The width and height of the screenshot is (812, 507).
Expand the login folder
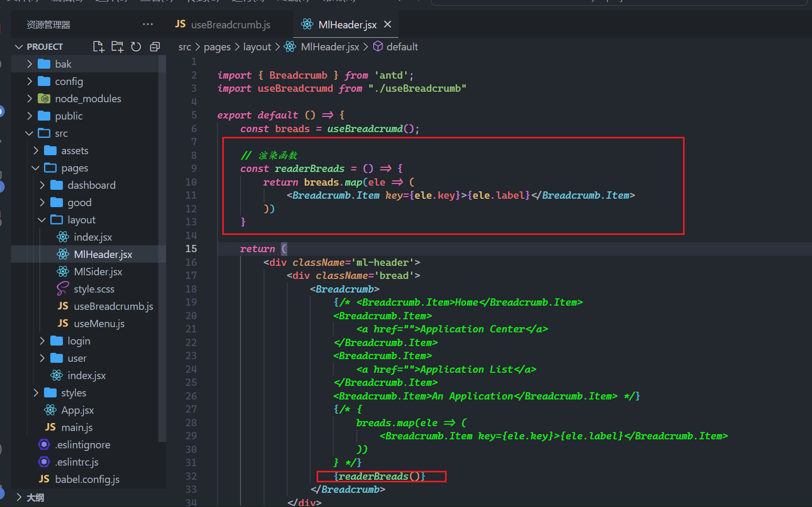(x=42, y=341)
